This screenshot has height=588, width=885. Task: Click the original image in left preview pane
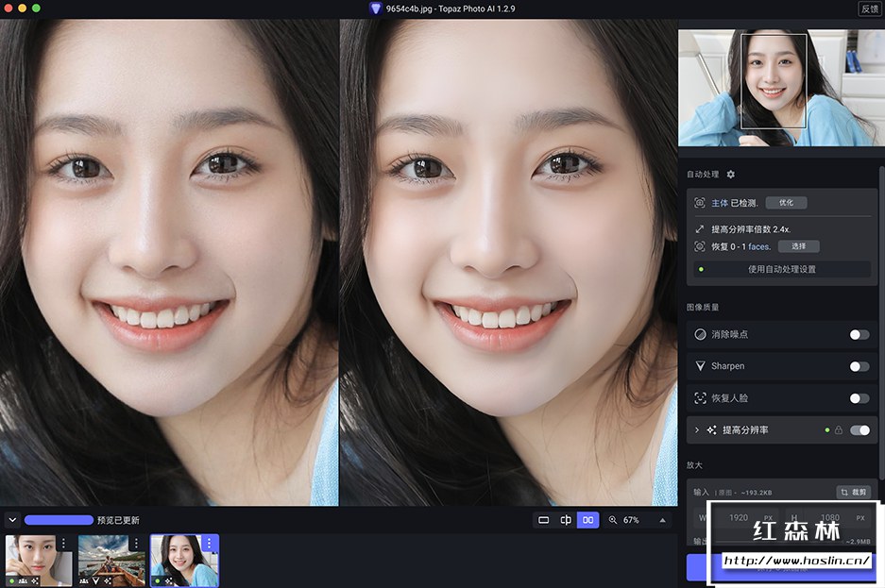169,262
